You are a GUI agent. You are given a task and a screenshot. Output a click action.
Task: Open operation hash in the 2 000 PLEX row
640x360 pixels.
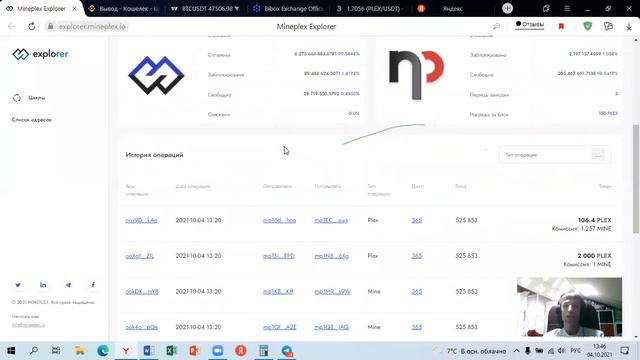[x=140, y=256]
